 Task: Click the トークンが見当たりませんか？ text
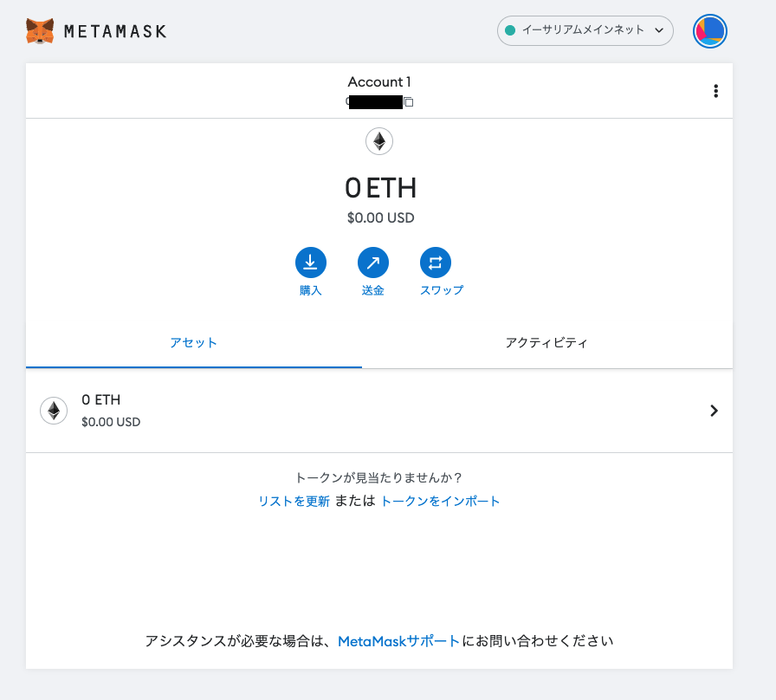(378, 477)
